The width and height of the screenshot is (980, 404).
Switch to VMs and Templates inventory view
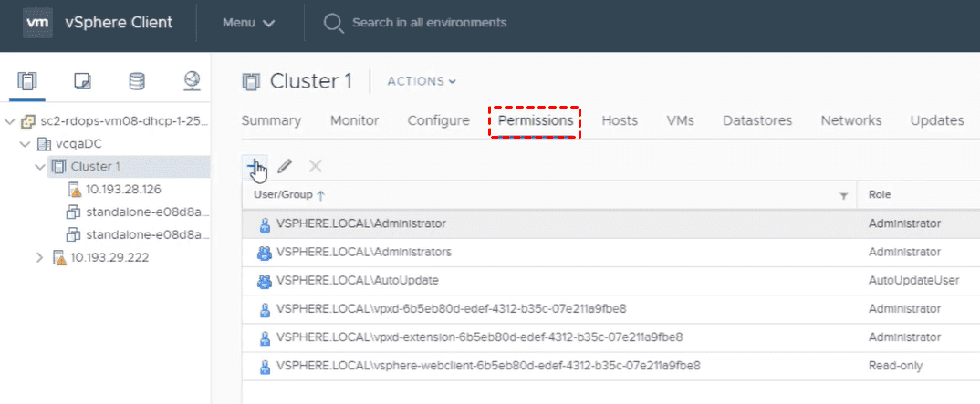(82, 81)
